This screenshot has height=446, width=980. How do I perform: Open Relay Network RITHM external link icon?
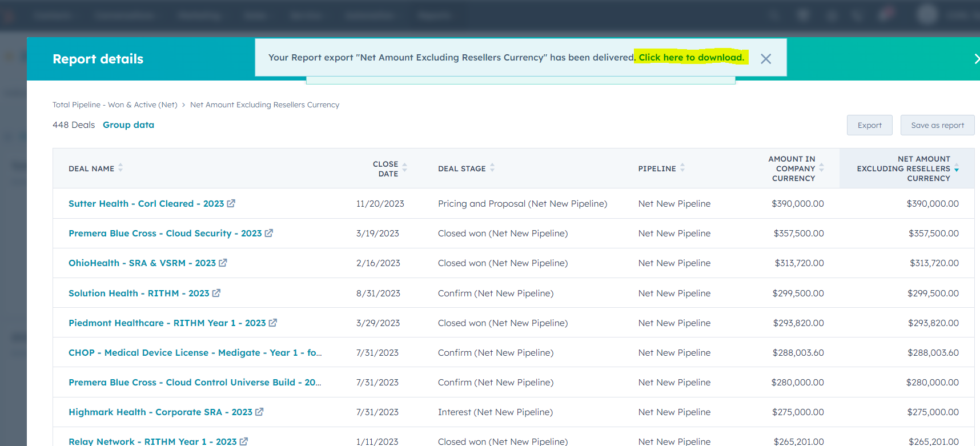(243, 441)
